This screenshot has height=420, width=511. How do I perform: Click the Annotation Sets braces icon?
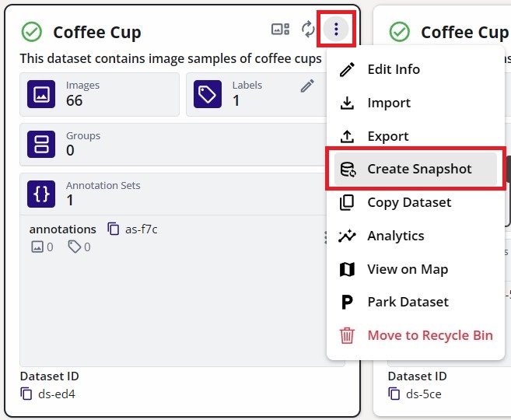point(41,194)
